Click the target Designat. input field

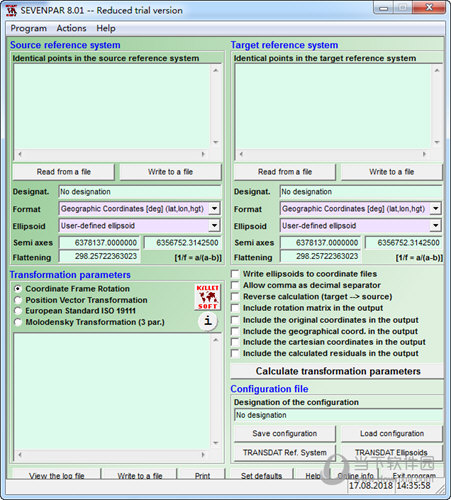361,192
